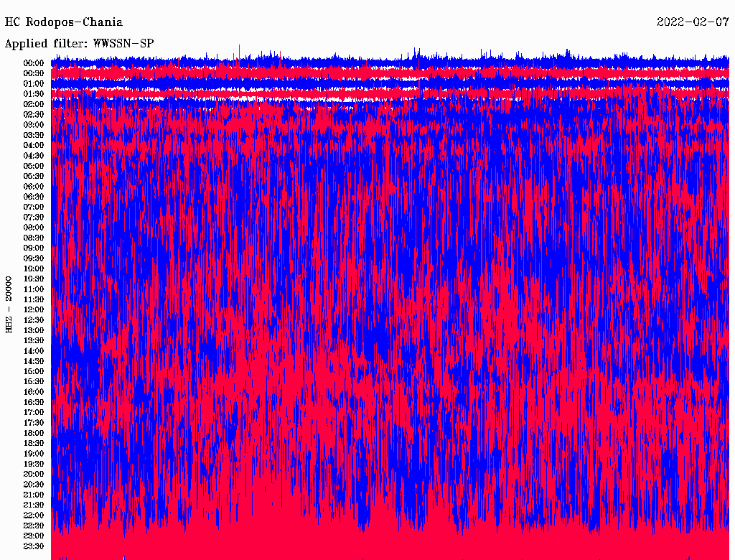Click the 14:00 time label
Image resolution: width=735 pixels, height=560 pixels.
pyautogui.click(x=34, y=351)
